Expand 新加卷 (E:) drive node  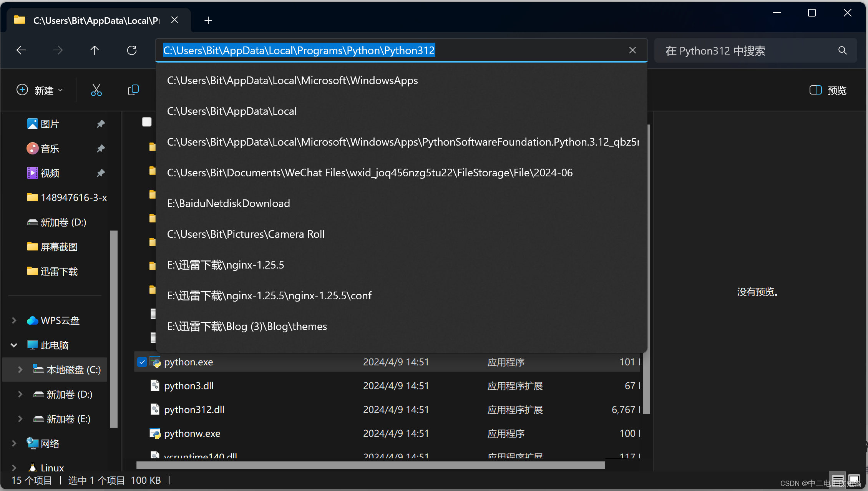point(20,419)
